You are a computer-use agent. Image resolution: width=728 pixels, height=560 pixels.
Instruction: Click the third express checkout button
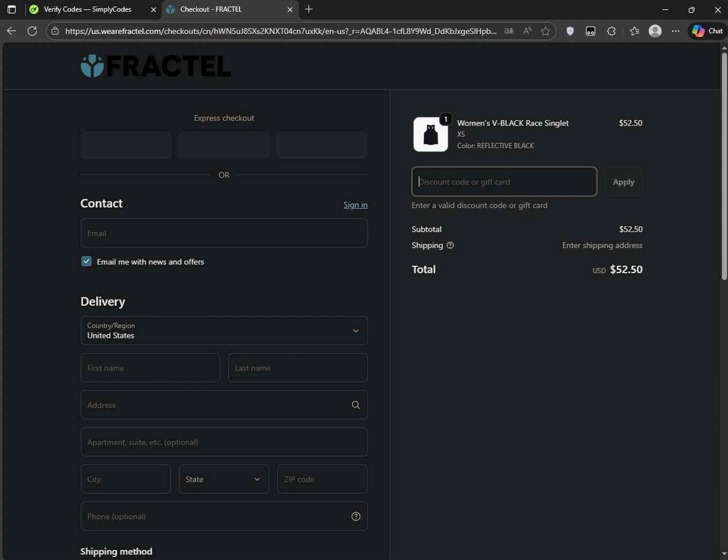[x=321, y=145]
